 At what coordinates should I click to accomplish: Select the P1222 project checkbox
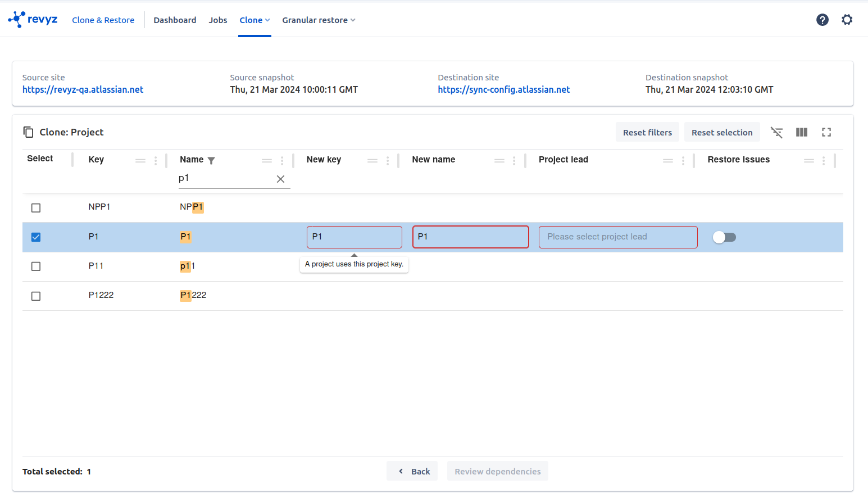(36, 296)
